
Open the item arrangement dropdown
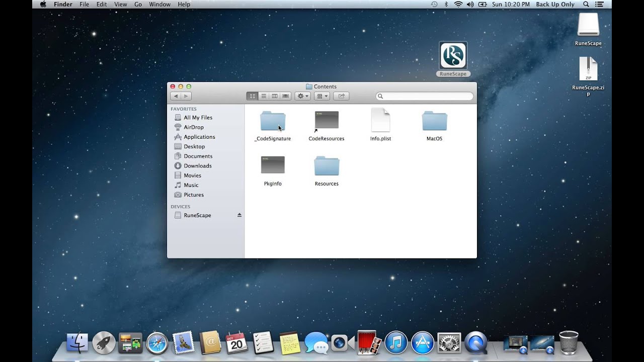pos(321,96)
